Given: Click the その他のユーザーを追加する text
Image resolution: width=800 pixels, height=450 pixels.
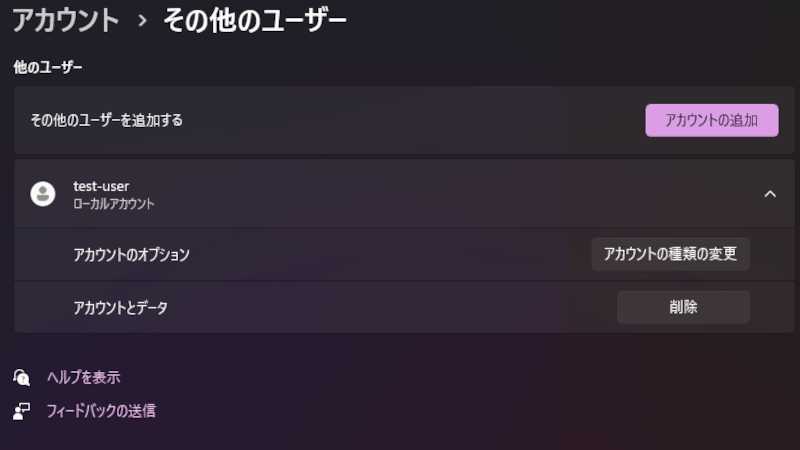Looking at the screenshot, I should click(107, 120).
